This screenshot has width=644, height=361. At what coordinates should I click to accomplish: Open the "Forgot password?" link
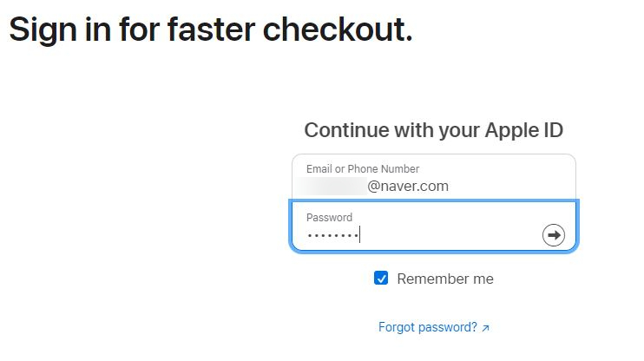(x=428, y=327)
